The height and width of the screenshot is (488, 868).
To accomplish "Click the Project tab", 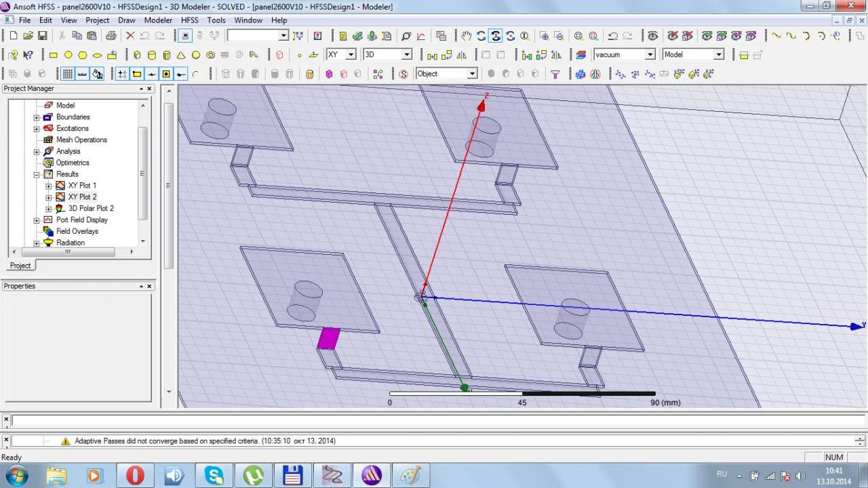I will [x=20, y=266].
